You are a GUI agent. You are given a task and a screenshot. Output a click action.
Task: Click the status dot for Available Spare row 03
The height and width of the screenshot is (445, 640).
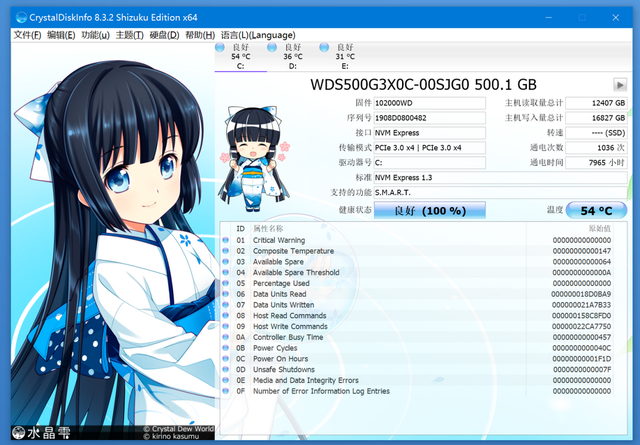225,262
